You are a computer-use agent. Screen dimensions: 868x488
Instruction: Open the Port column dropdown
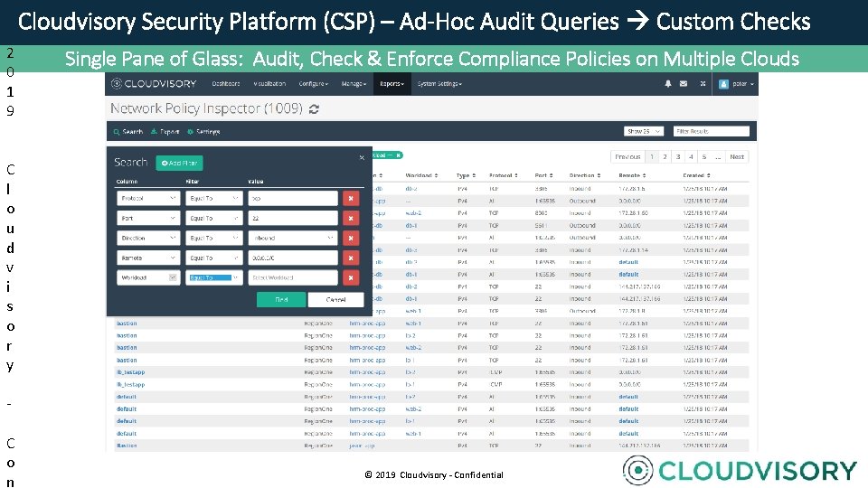coord(148,218)
